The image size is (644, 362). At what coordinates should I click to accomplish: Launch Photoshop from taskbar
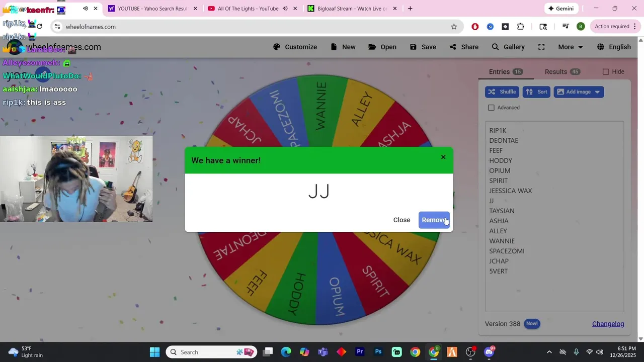pos(378,352)
